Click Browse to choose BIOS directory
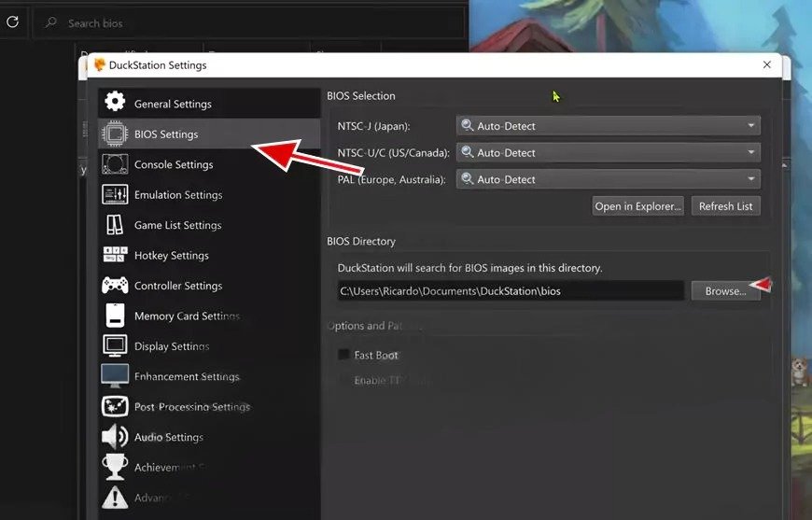Image resolution: width=812 pixels, height=520 pixels. [x=724, y=291]
